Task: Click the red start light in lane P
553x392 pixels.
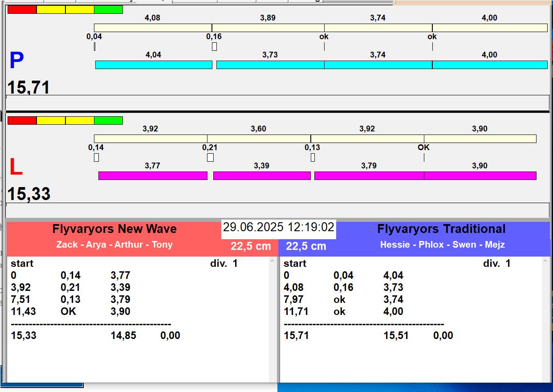Action: [x=22, y=9]
